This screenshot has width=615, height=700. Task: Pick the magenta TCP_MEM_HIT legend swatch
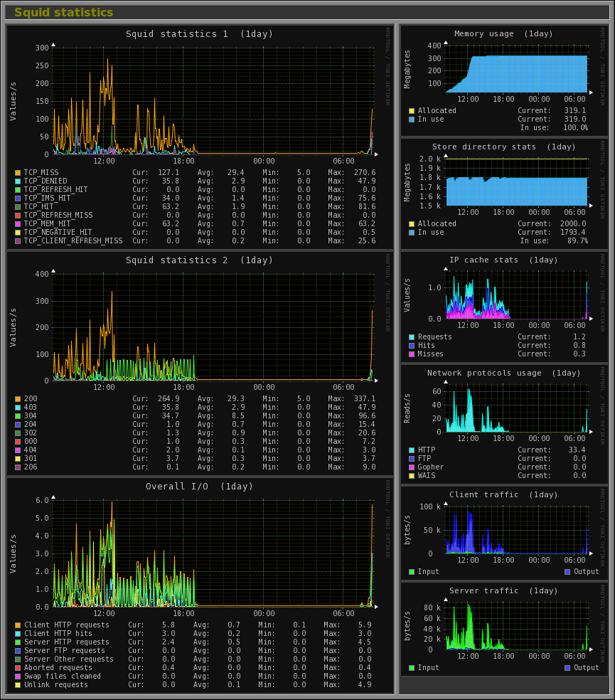[x=18, y=223]
